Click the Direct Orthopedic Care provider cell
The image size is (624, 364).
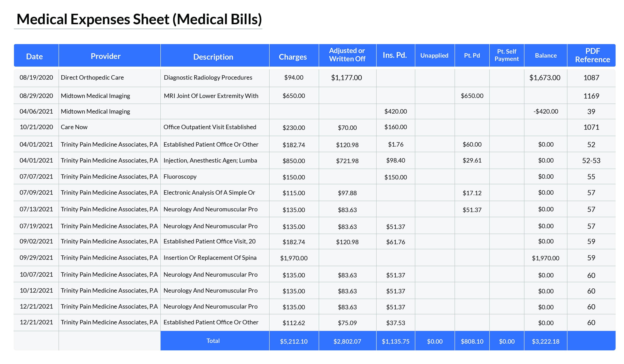[x=92, y=77]
